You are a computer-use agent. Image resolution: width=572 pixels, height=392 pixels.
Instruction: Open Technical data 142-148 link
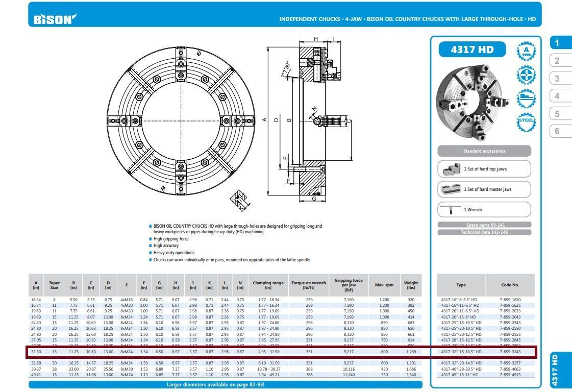[484, 232]
